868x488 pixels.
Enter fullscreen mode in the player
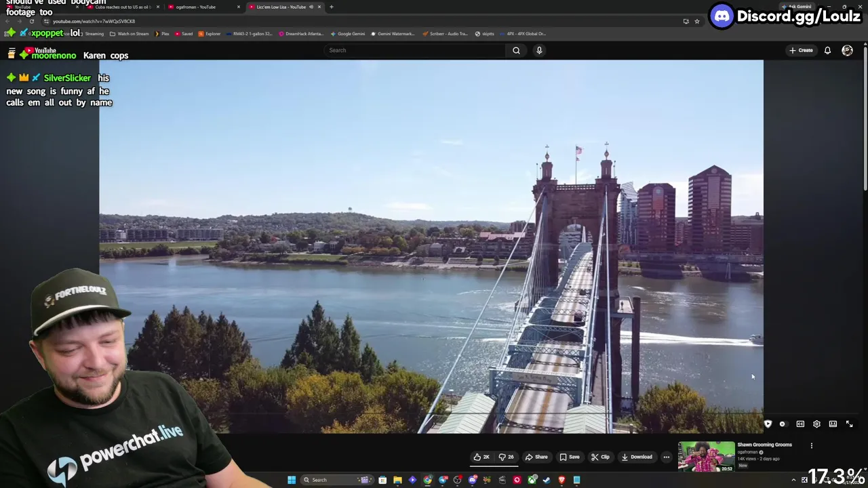(849, 424)
